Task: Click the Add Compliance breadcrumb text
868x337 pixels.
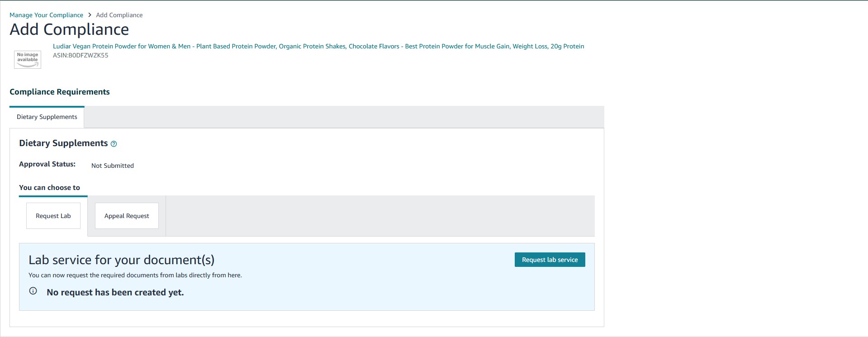Action: pos(119,15)
